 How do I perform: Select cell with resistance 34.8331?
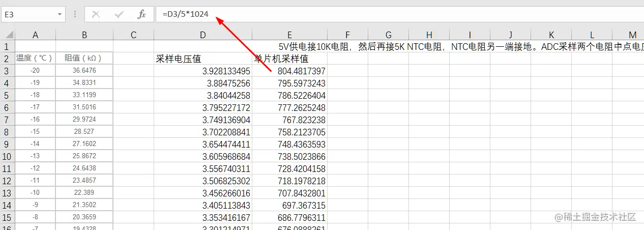(84, 83)
